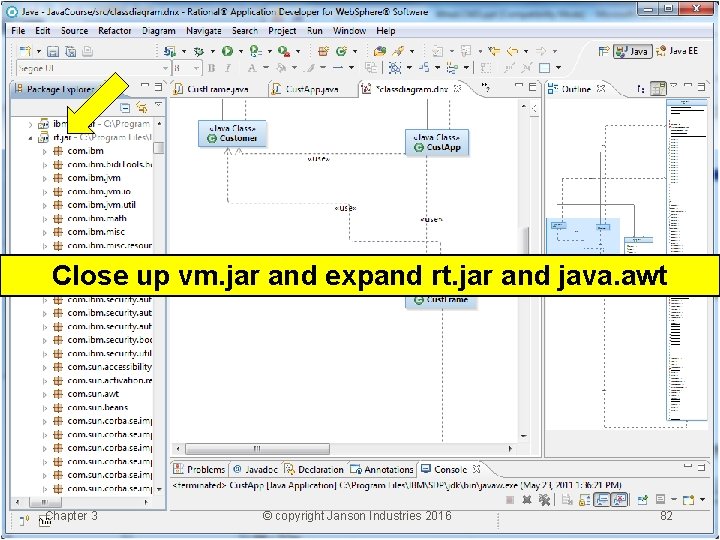The height and width of the screenshot is (540, 720).
Task: Click the New wizard toolbar icon
Action: click(25, 51)
